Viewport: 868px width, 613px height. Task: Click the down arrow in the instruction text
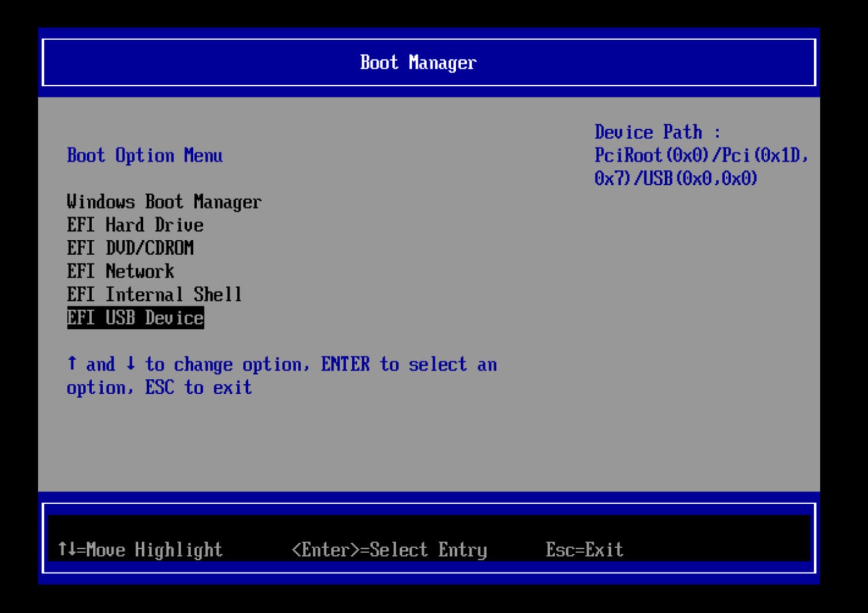coord(130,364)
